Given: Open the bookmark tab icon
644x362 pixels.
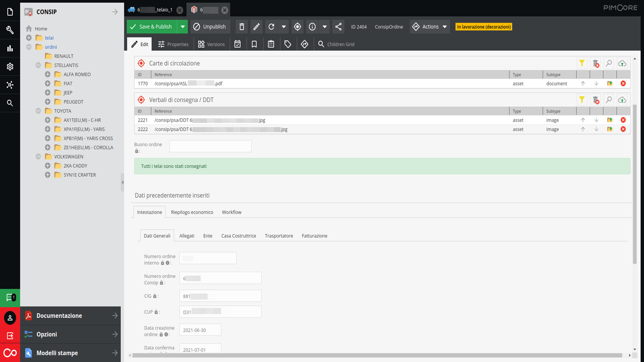Looking at the screenshot, I should [x=254, y=44].
